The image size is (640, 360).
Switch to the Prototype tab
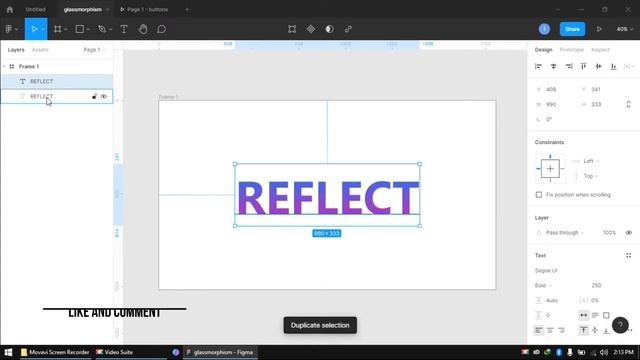coord(571,50)
